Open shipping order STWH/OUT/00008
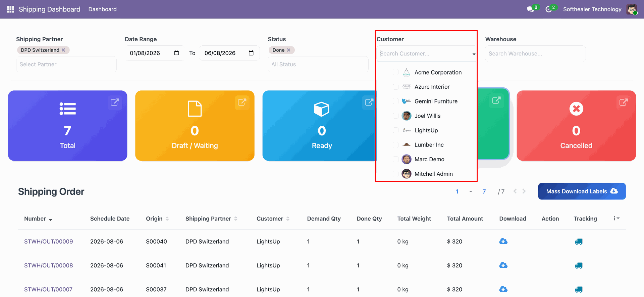Image resolution: width=644 pixels, height=297 pixels. click(49, 265)
